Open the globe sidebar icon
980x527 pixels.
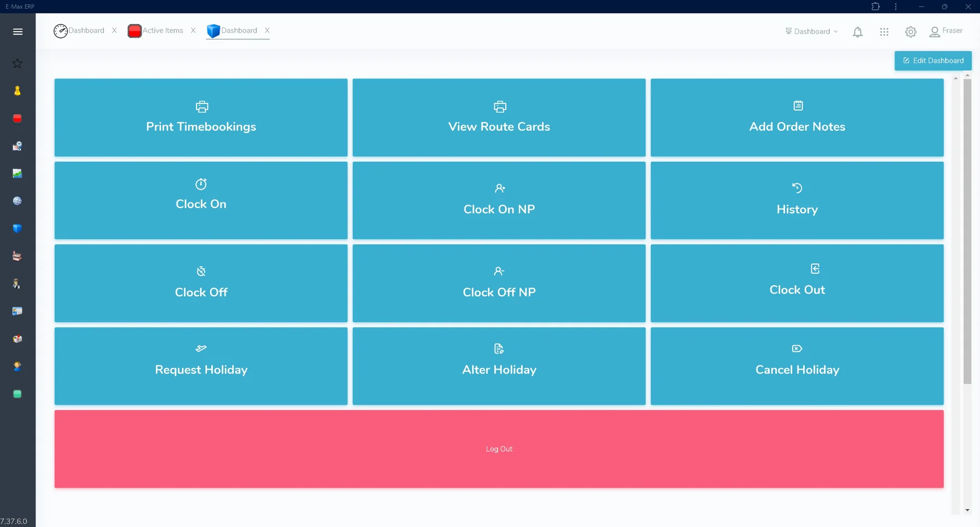click(x=17, y=201)
